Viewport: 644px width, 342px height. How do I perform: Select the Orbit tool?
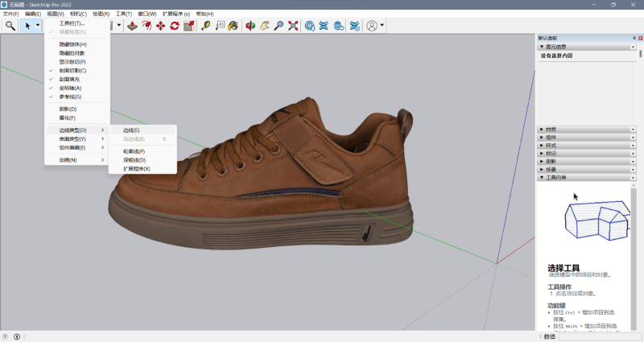click(x=250, y=26)
